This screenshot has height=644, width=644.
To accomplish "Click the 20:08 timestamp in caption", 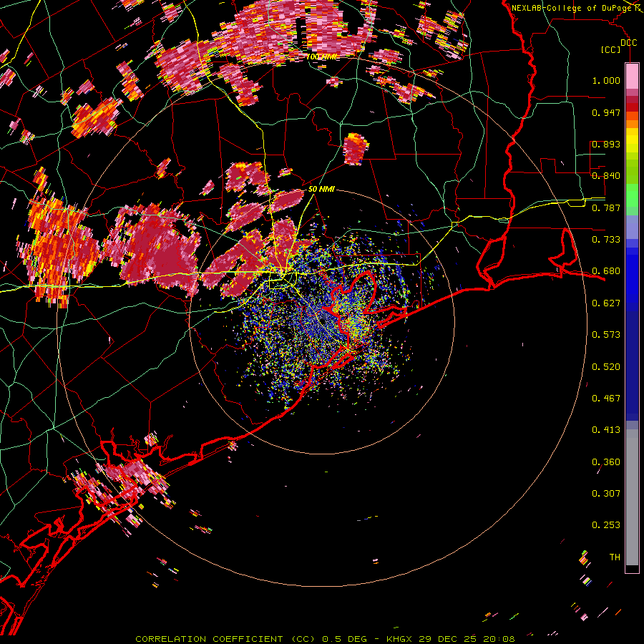I will click(x=499, y=639).
